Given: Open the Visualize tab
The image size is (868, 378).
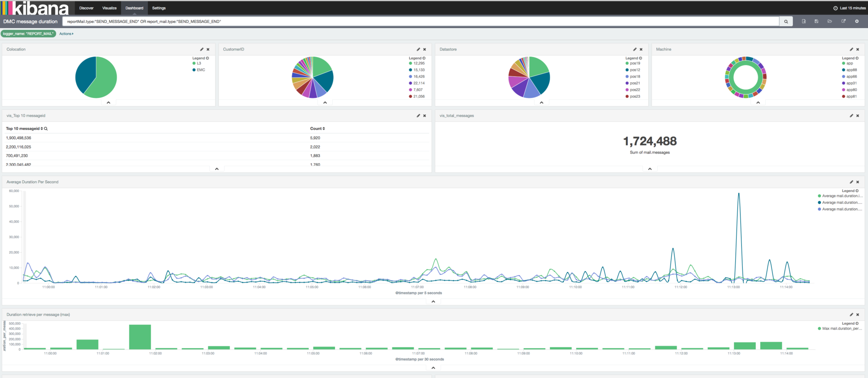Looking at the screenshot, I should click(109, 8).
